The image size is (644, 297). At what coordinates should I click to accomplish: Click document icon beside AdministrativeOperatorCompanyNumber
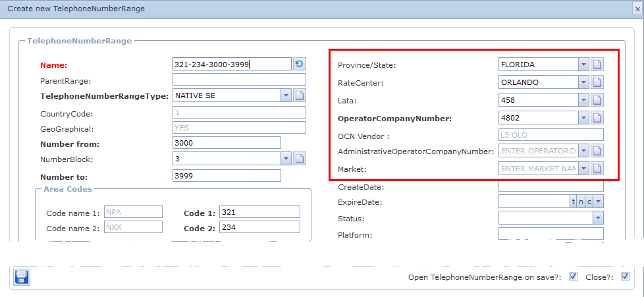(x=597, y=151)
